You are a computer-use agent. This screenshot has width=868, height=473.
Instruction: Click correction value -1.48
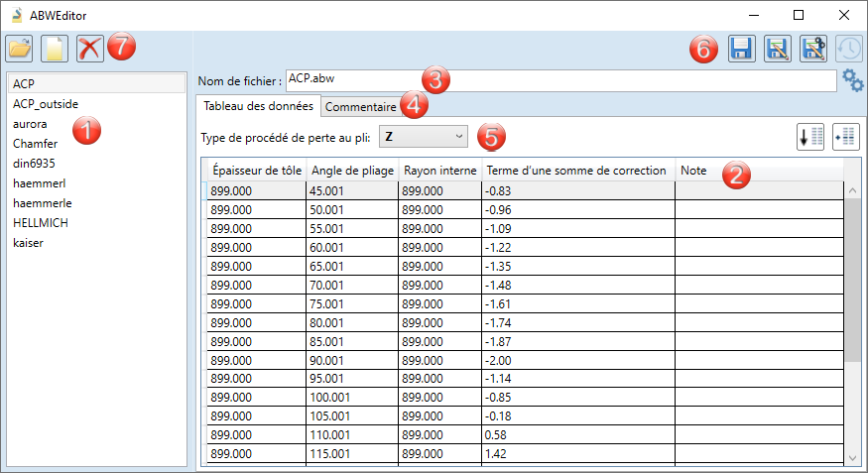click(578, 285)
